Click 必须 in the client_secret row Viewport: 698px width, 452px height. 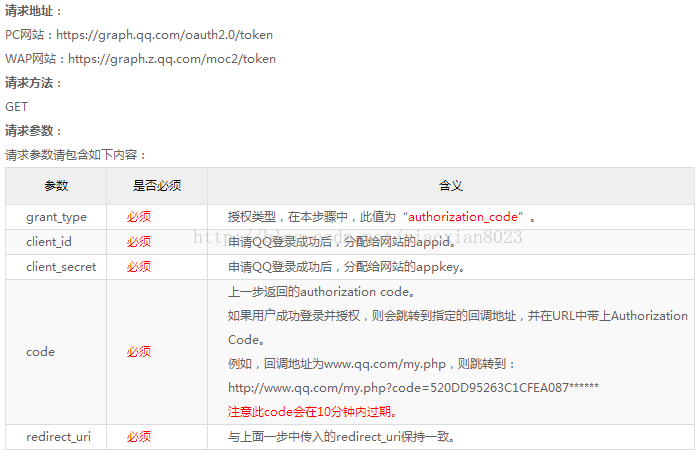138,267
